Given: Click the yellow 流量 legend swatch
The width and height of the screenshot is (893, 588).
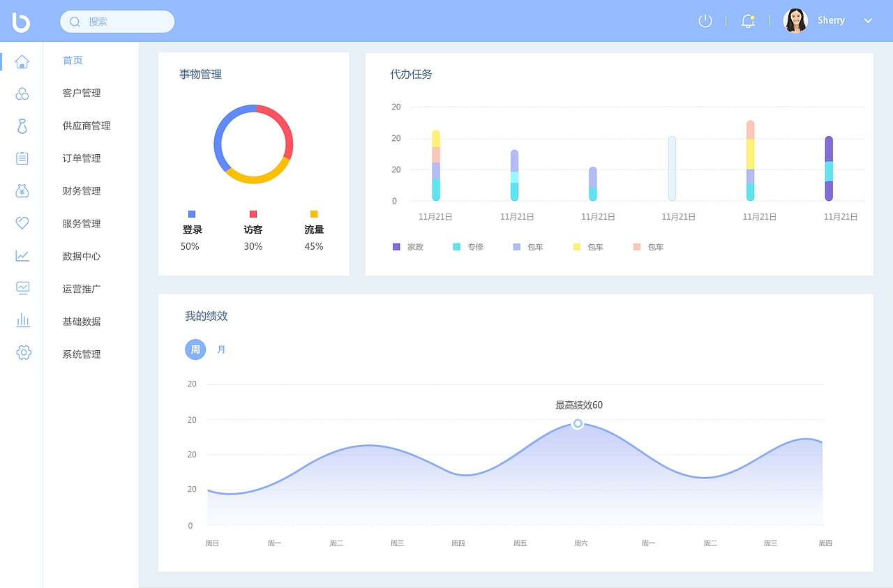Looking at the screenshot, I should 314,214.
